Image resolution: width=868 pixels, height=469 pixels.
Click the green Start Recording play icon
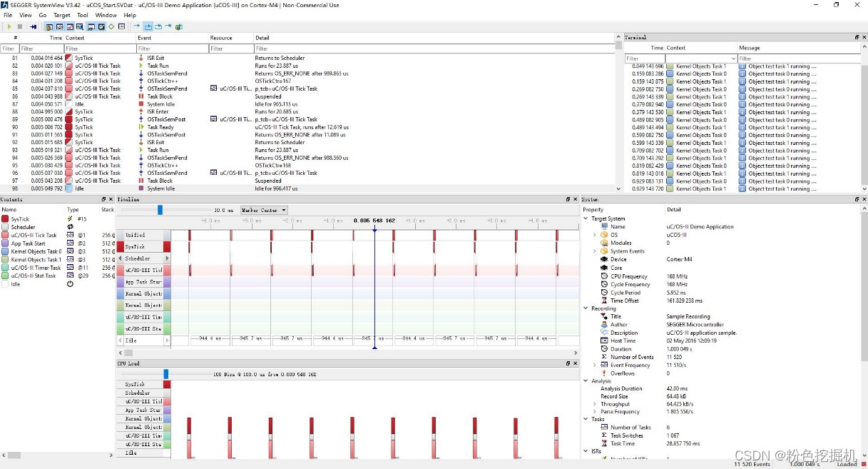click(9, 26)
